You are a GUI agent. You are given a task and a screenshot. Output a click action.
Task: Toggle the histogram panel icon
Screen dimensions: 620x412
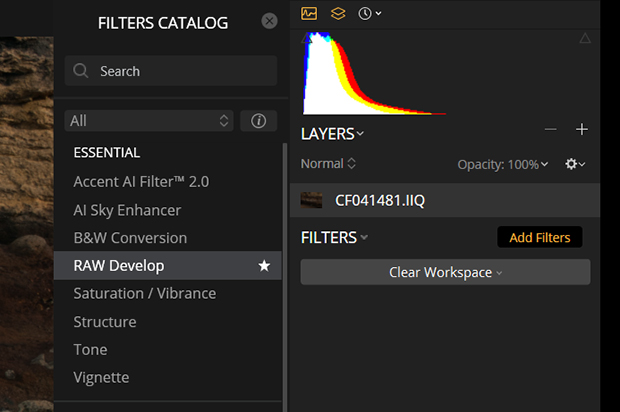tap(309, 13)
